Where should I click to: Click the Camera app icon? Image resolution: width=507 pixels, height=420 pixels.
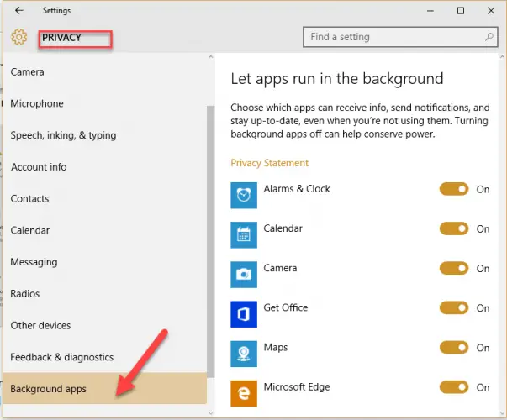click(x=244, y=275)
